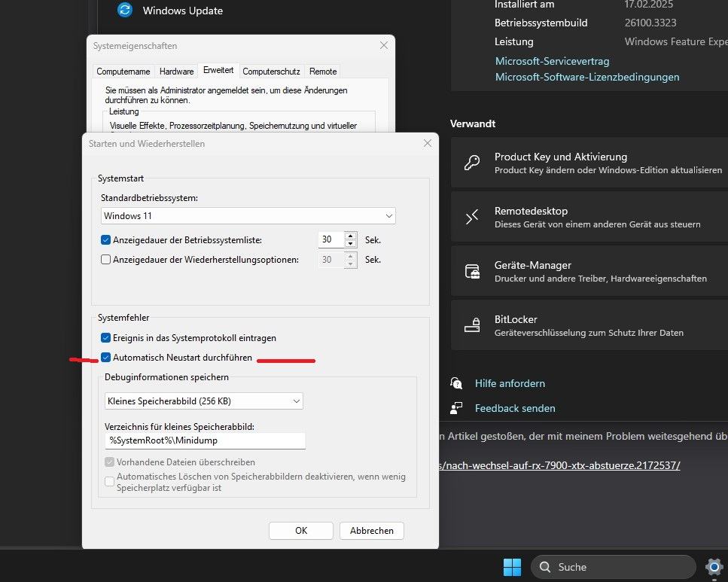Click the Windows Update sync icon
Viewport: 728px width, 582px height.
pos(124,10)
